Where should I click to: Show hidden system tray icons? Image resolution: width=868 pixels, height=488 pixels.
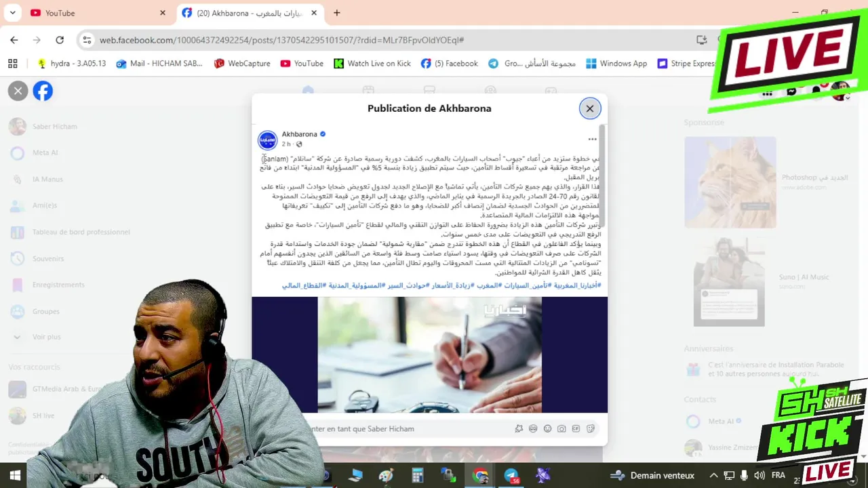click(x=713, y=475)
